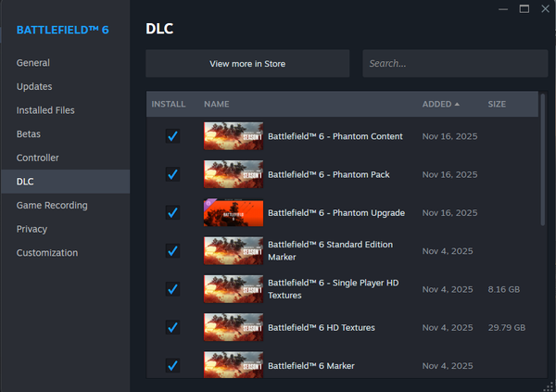Toggle the Standard Edition Marker checkbox
The width and height of the screenshot is (556, 392).
click(x=171, y=251)
